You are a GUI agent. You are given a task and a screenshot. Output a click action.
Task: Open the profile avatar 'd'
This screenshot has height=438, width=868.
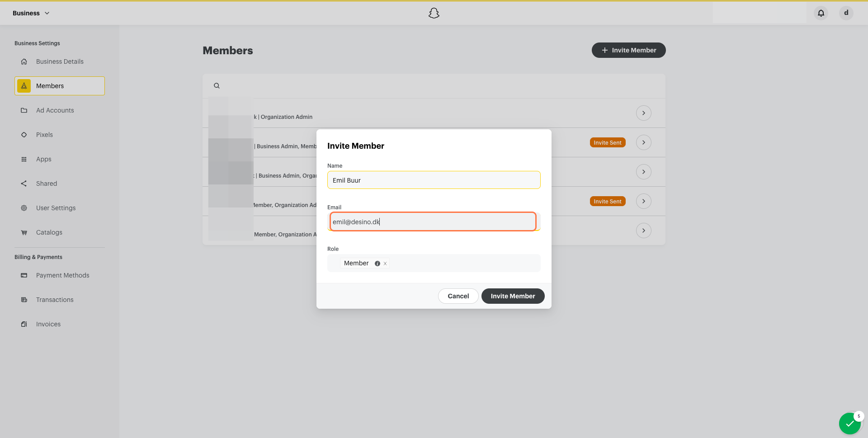tap(846, 13)
